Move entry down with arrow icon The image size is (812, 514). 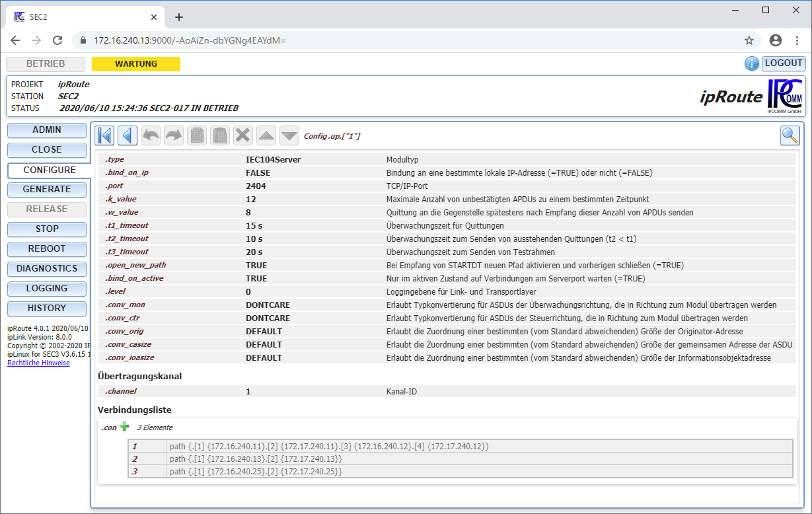[289, 135]
